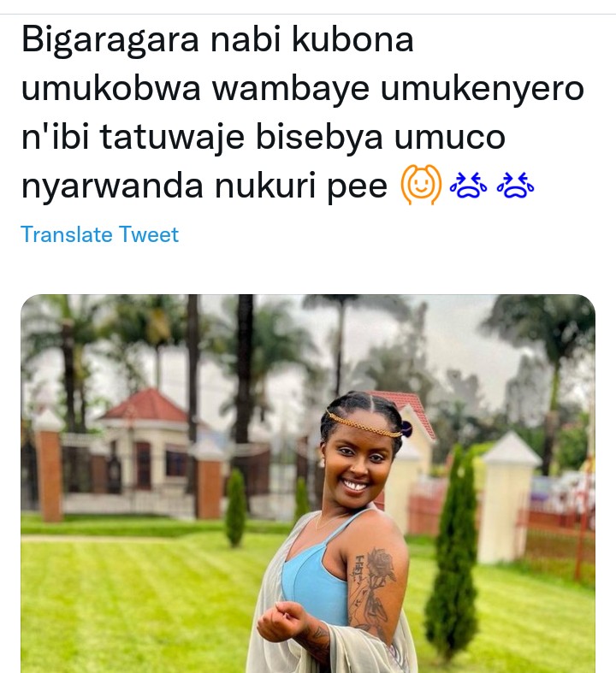Select the word "umukenyero" in tweet text
Image resolution: width=616 pixels, height=673 pixels.
(x=482, y=89)
